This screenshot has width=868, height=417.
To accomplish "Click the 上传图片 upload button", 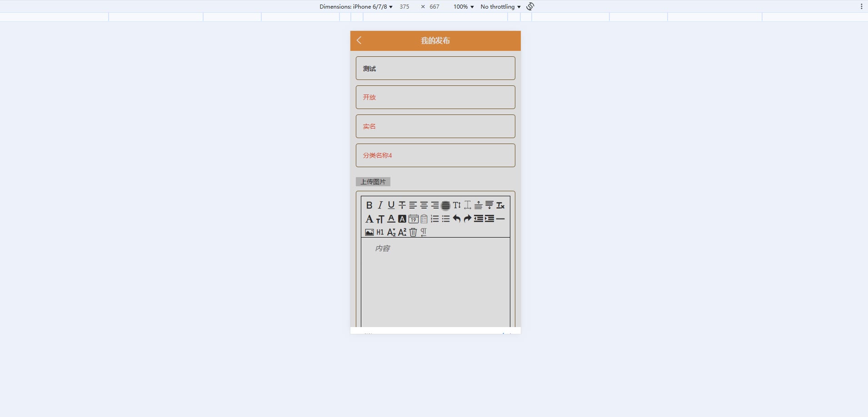I will coord(373,182).
